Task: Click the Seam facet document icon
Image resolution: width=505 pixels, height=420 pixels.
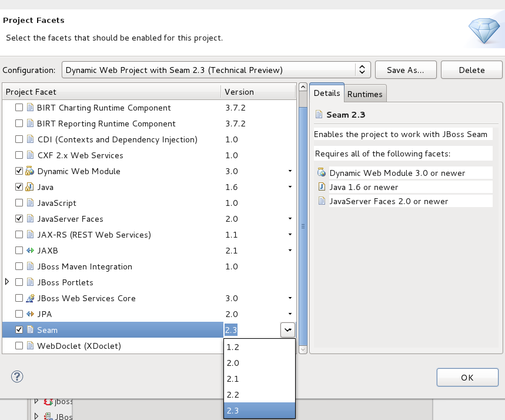Action: tap(30, 330)
